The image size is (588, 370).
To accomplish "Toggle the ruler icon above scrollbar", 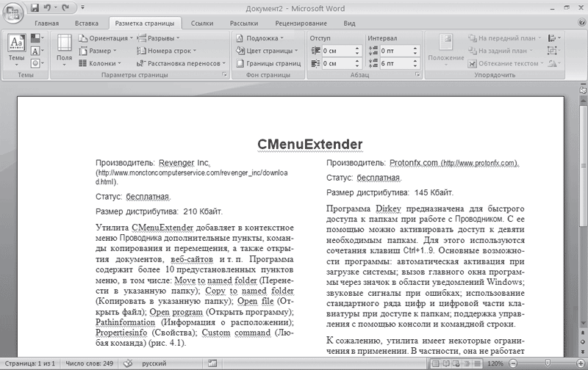I will pyautogui.click(x=583, y=90).
